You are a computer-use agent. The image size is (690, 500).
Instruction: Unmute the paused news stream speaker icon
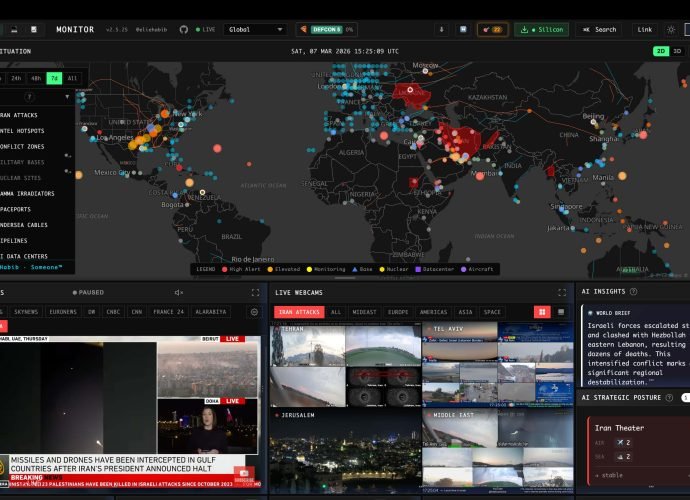(x=179, y=292)
